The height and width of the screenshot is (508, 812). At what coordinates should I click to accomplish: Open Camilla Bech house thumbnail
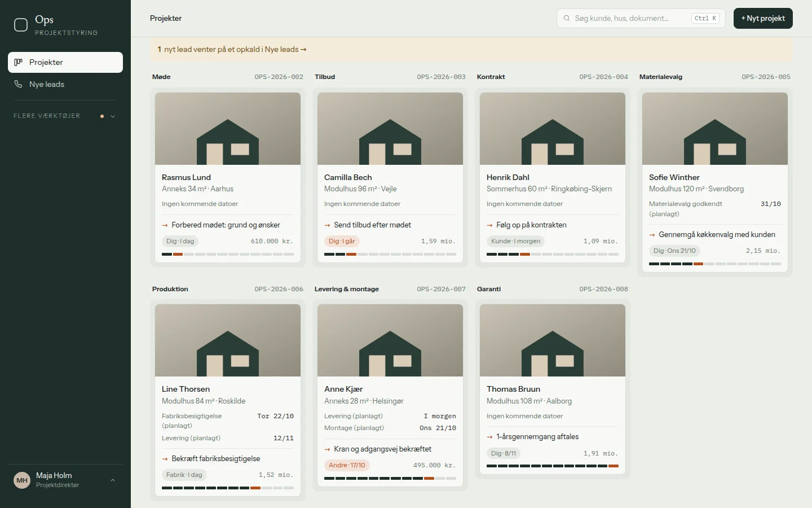(x=390, y=129)
